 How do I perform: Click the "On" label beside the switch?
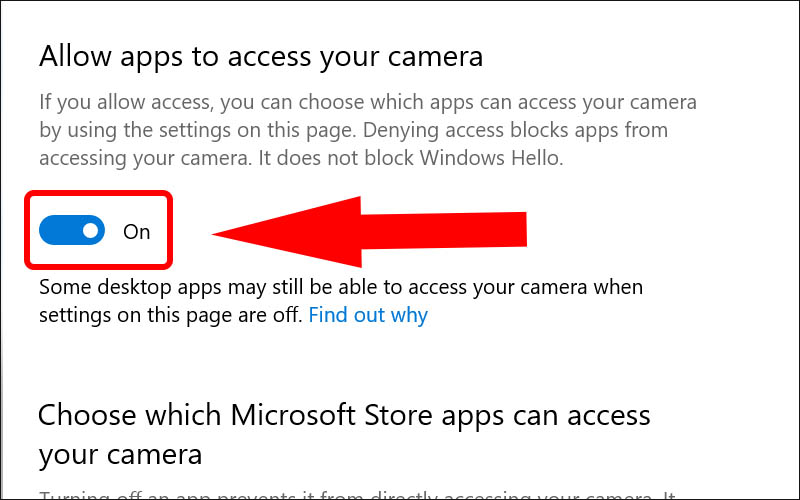click(136, 232)
